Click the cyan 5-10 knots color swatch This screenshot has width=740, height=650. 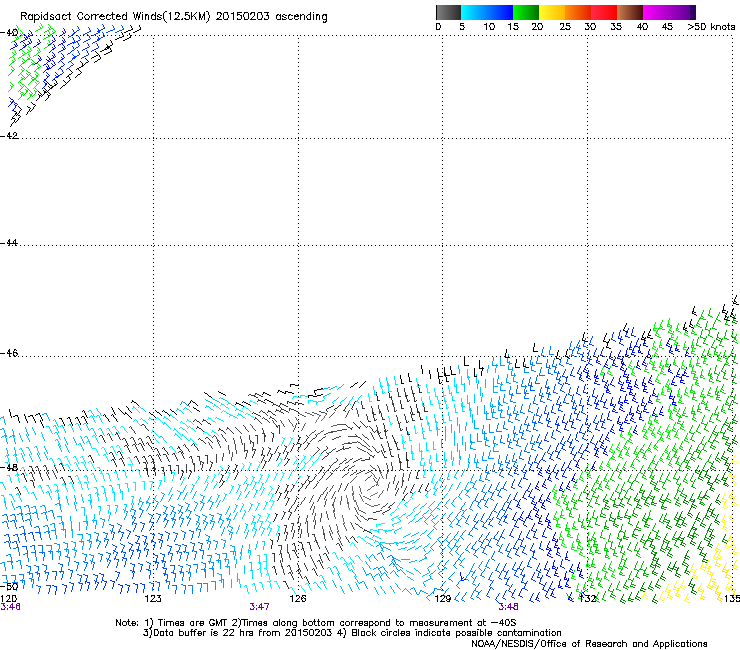click(474, 12)
